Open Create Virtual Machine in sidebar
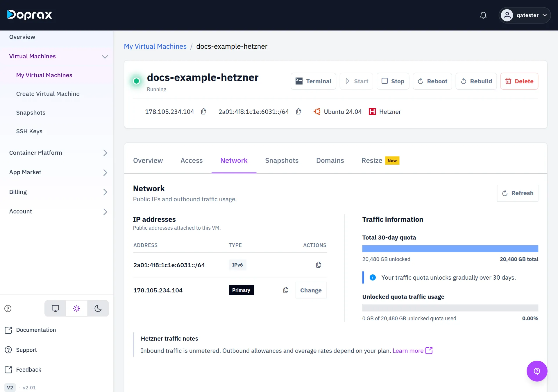Image resolution: width=558 pixels, height=392 pixels. [48, 94]
